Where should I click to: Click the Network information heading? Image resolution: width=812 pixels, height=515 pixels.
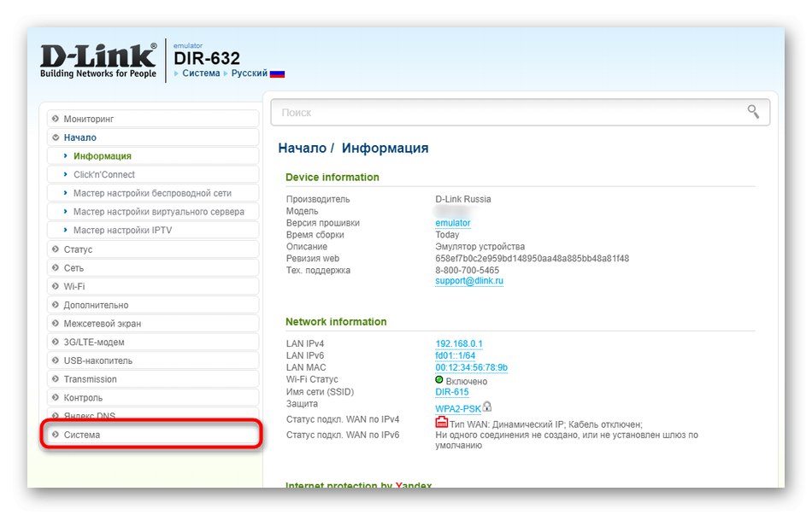click(x=336, y=321)
